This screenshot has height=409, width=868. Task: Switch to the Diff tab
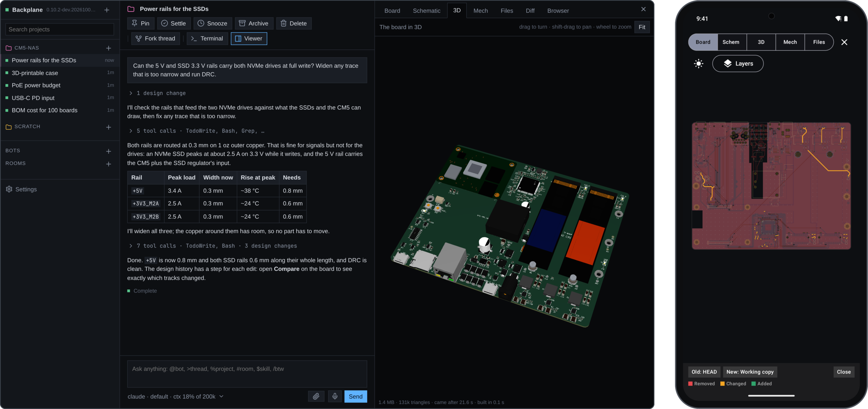pos(530,11)
